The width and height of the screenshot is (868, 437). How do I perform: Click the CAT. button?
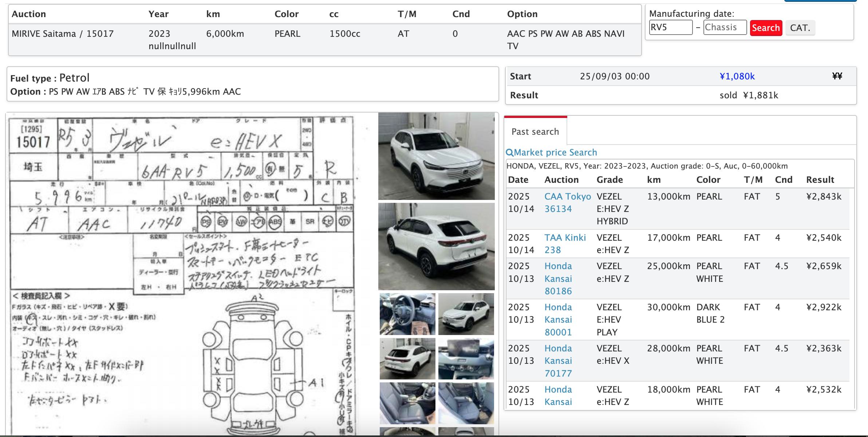pyautogui.click(x=800, y=28)
